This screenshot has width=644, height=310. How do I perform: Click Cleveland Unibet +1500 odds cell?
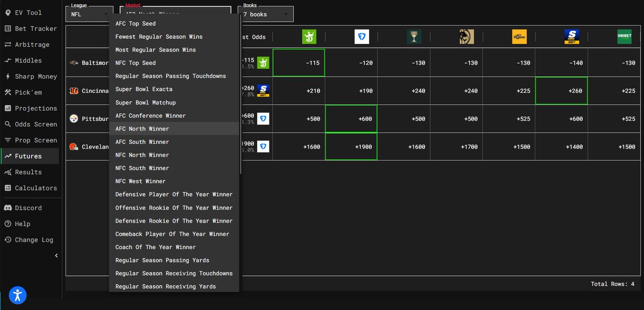(x=614, y=146)
